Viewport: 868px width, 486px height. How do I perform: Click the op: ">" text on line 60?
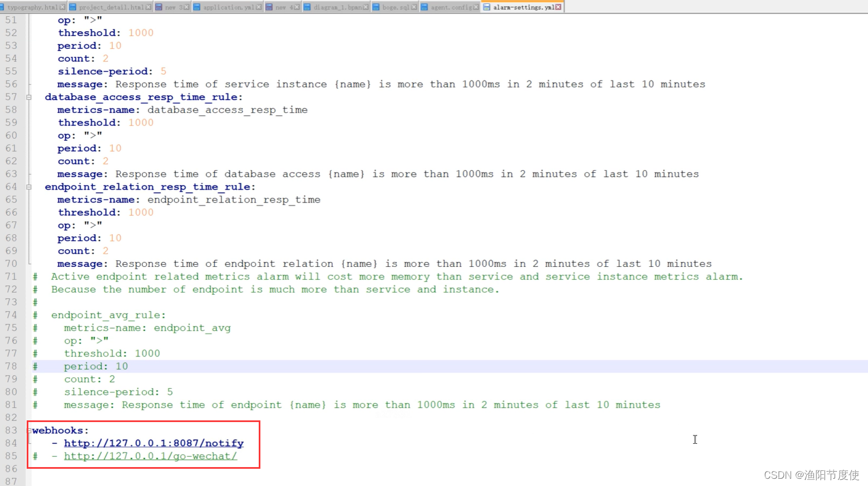coord(80,136)
